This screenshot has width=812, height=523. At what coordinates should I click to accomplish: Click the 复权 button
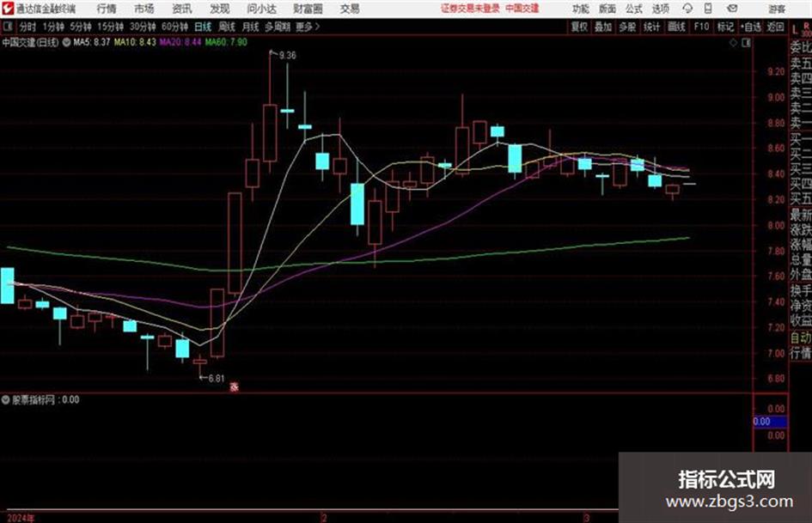579,27
